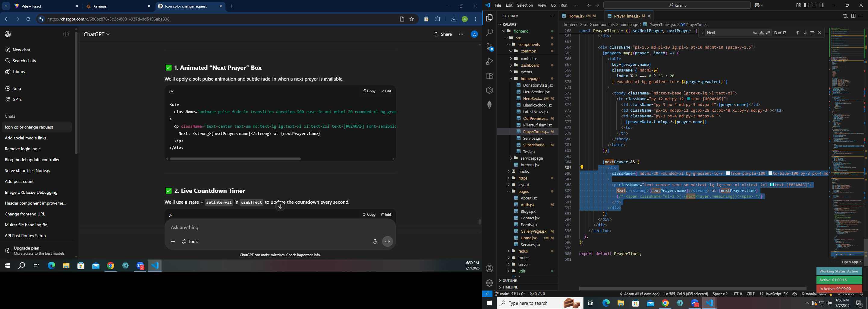Click the code lightbulb on line 585
This screenshot has width=868, height=309.
tap(582, 167)
